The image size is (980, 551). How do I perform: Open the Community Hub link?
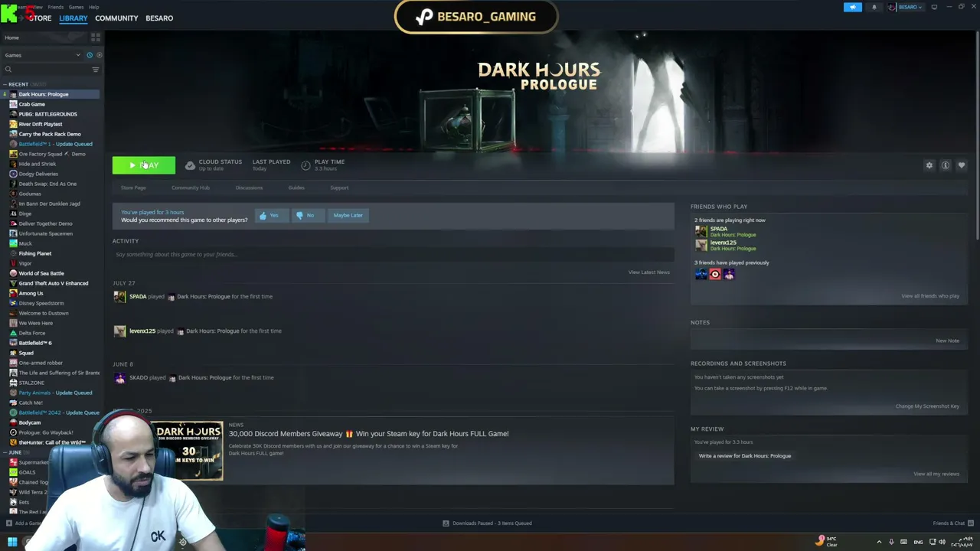point(191,187)
